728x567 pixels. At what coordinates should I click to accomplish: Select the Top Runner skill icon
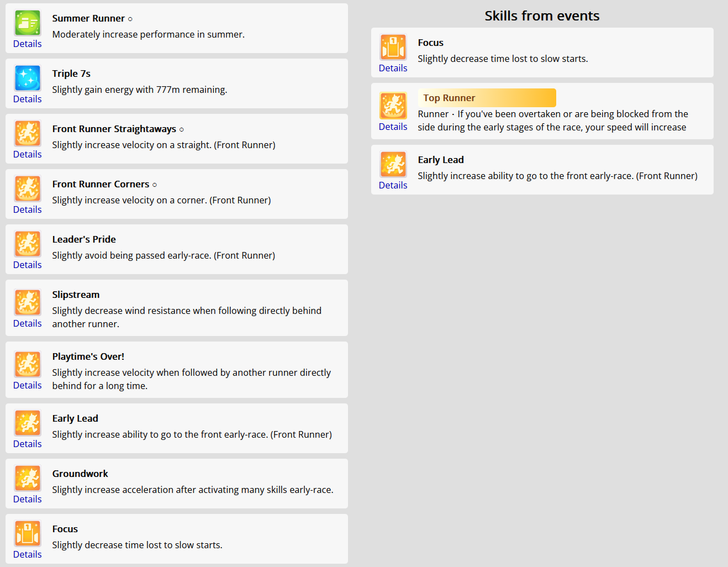[393, 106]
